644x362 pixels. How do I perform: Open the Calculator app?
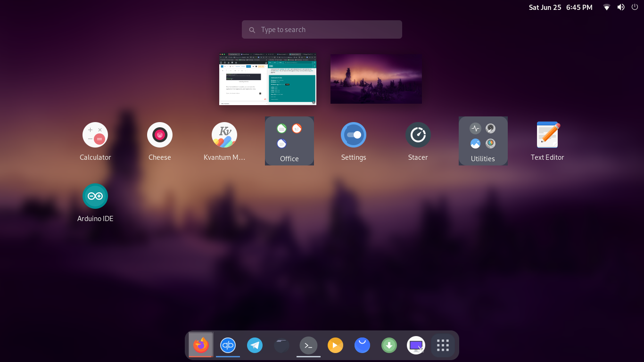click(95, 135)
